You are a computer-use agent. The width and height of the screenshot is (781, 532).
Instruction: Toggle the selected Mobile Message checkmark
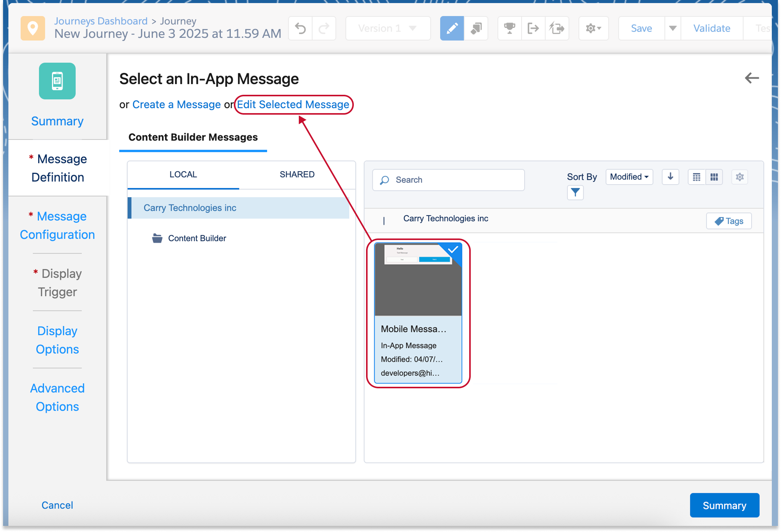tap(453, 250)
